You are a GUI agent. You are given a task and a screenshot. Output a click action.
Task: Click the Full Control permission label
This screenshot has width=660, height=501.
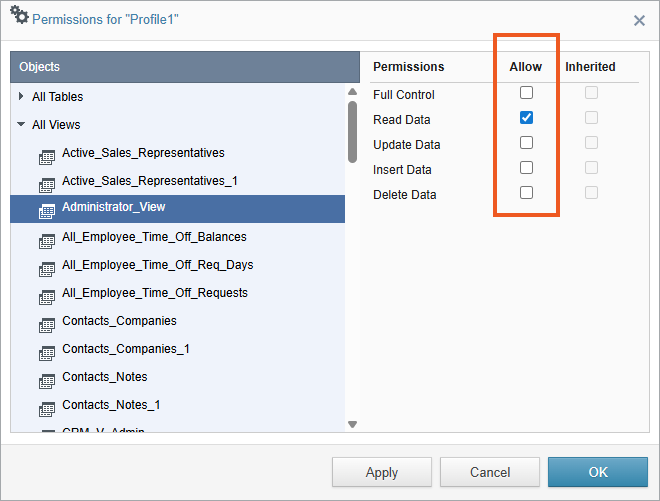coord(404,95)
